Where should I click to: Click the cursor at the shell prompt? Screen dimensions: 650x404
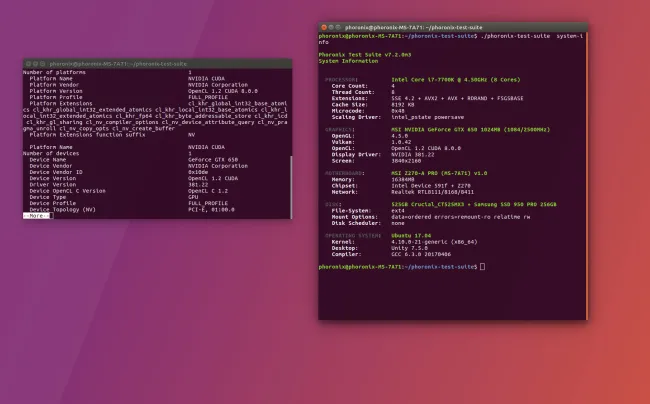pos(482,267)
